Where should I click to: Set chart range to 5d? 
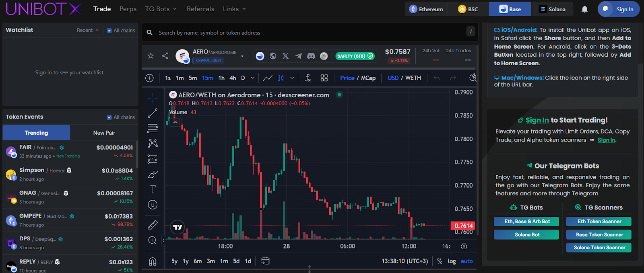click(x=236, y=261)
